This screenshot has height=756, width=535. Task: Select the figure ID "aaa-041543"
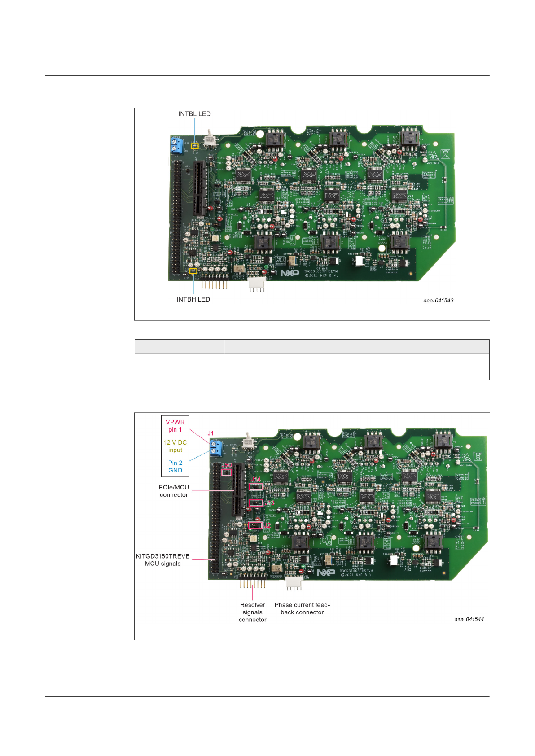(x=439, y=301)
